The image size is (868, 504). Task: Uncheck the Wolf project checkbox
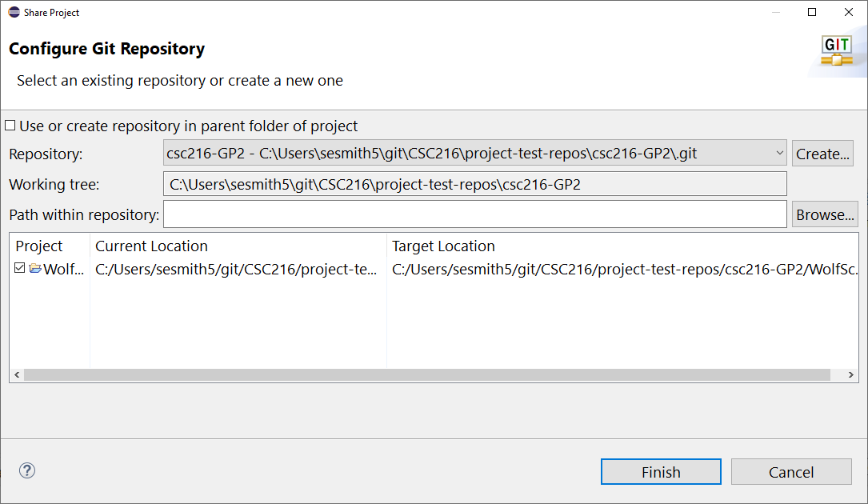click(x=20, y=268)
